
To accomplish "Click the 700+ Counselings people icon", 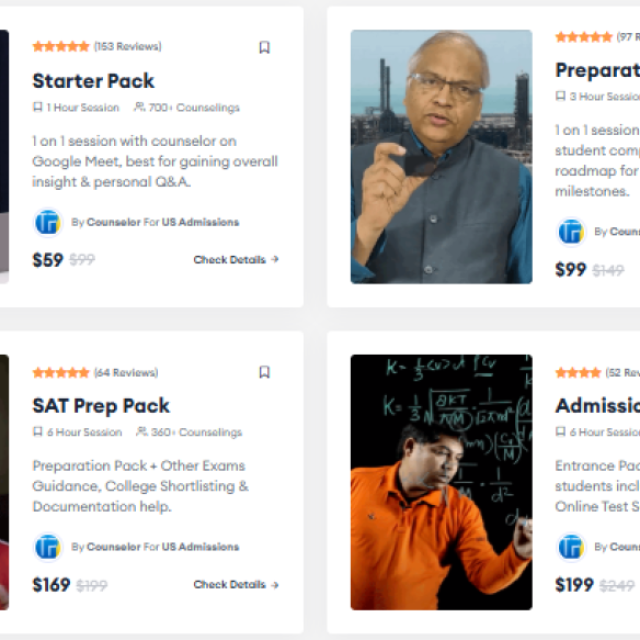I will (x=139, y=107).
